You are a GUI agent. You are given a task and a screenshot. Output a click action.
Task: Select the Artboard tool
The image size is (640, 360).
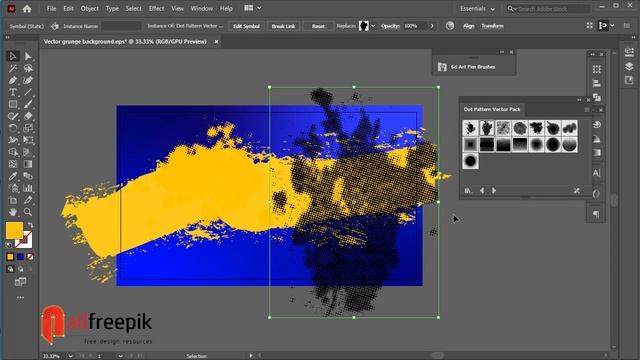point(13,200)
